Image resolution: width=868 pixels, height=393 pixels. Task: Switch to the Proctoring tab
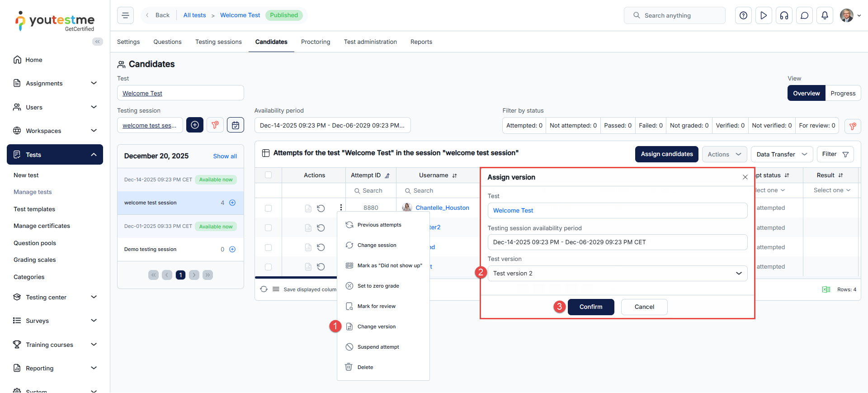pos(316,42)
